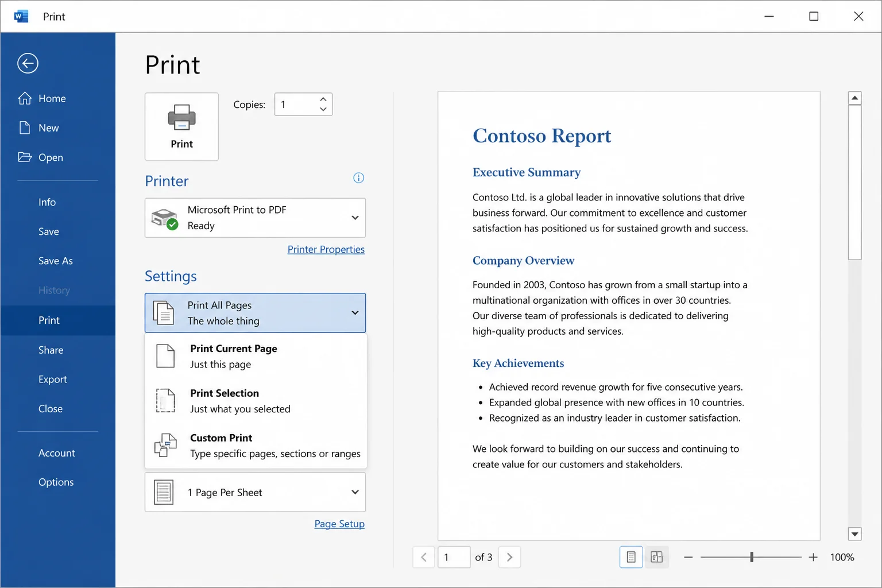This screenshot has height=588, width=882.
Task: Open the New tab in sidebar
Action: pyautogui.click(x=57, y=128)
